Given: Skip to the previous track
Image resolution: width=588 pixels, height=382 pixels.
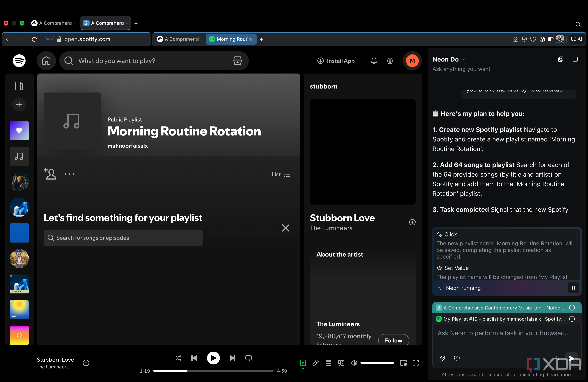Looking at the screenshot, I should (194, 358).
